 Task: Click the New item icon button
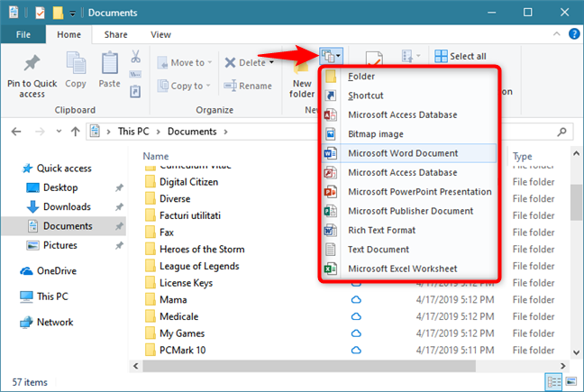point(331,56)
